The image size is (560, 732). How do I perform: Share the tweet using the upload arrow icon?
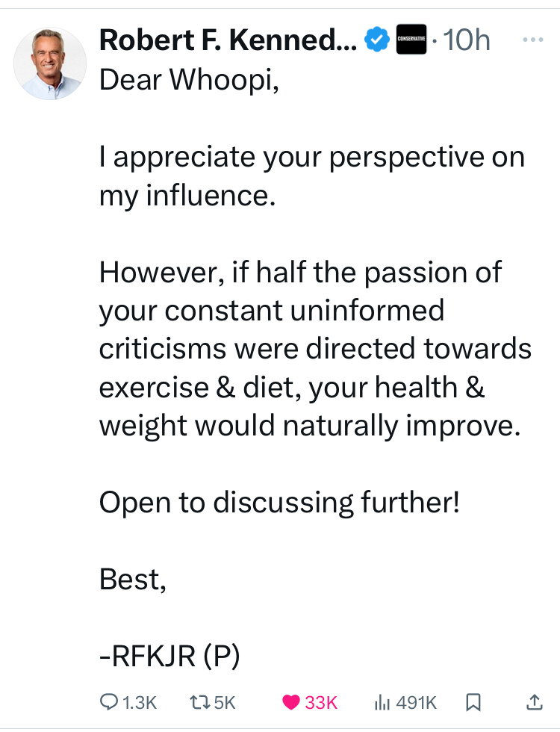pos(534,702)
